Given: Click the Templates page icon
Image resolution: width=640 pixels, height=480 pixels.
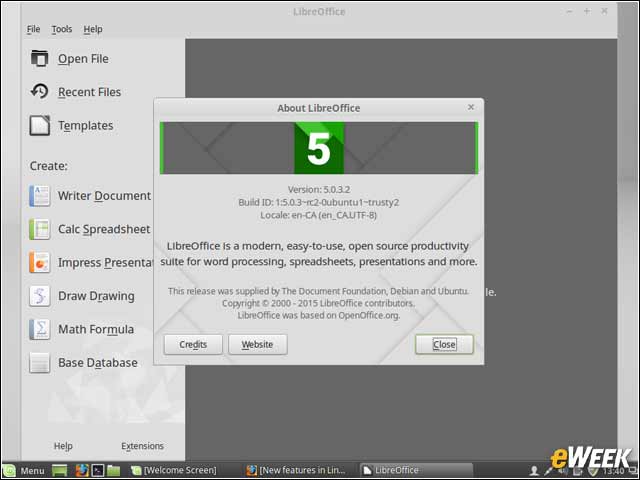Looking at the screenshot, I should (40, 125).
